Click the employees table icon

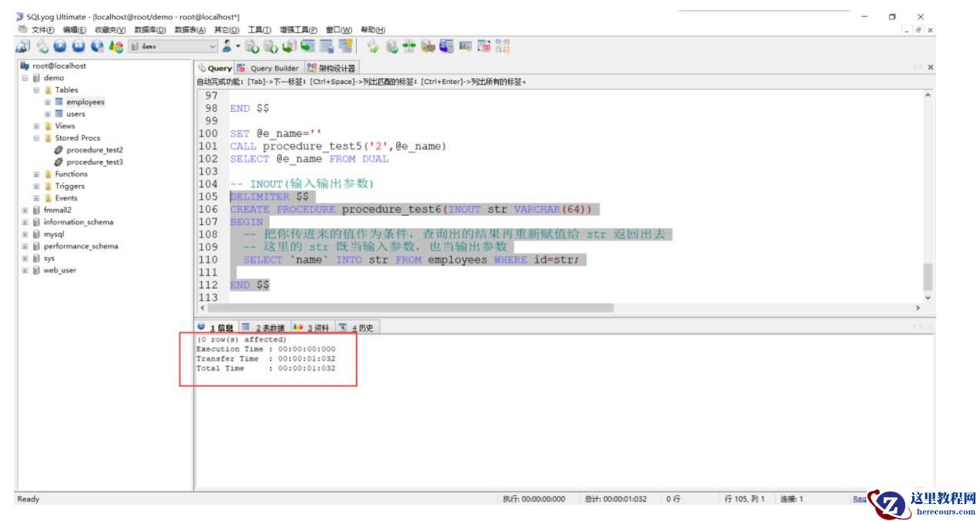59,102
